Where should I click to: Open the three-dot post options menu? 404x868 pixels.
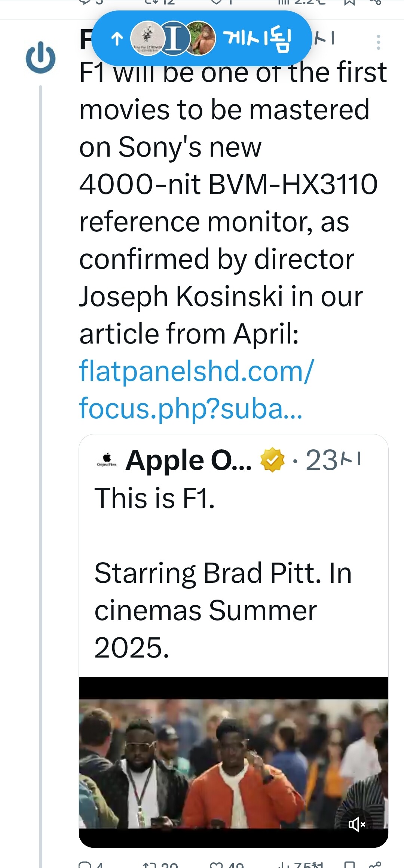[x=378, y=42]
